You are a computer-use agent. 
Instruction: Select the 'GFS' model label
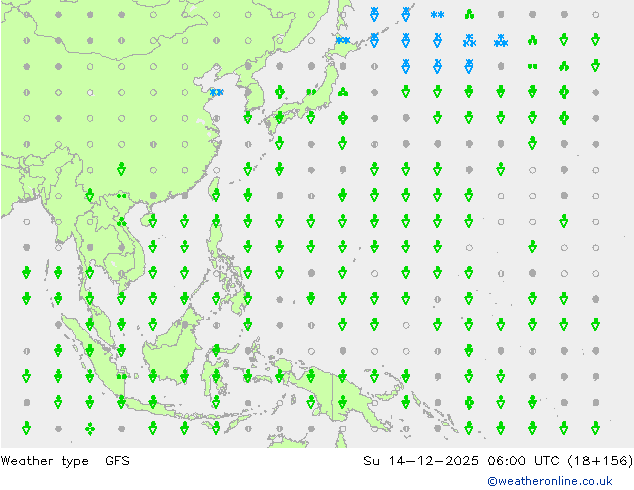pyautogui.click(x=117, y=460)
